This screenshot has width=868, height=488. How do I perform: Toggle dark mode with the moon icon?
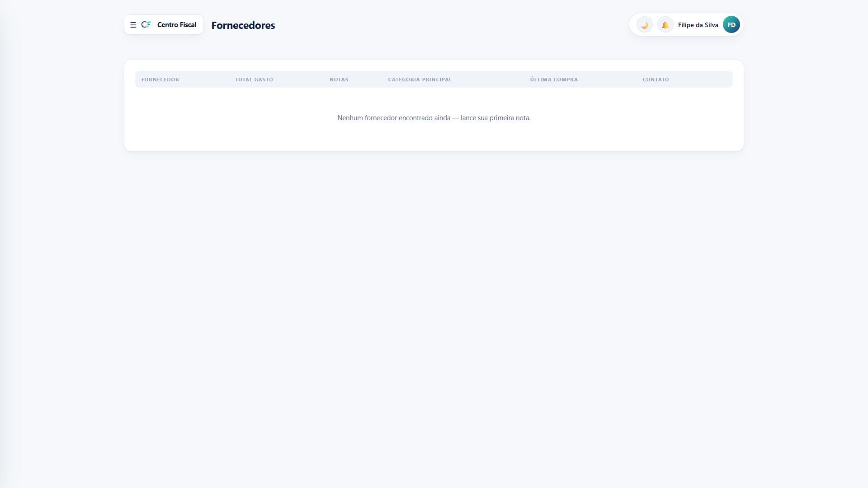[645, 25]
